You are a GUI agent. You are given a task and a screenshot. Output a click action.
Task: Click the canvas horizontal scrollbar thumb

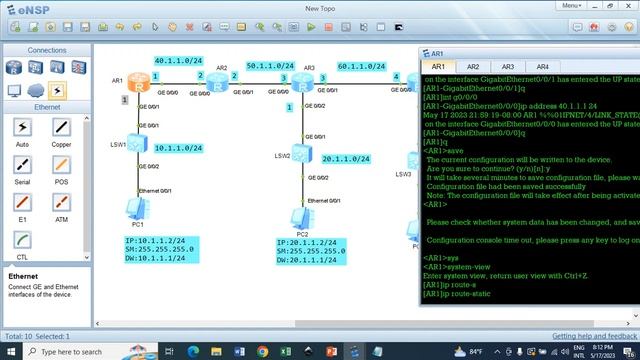point(444,324)
